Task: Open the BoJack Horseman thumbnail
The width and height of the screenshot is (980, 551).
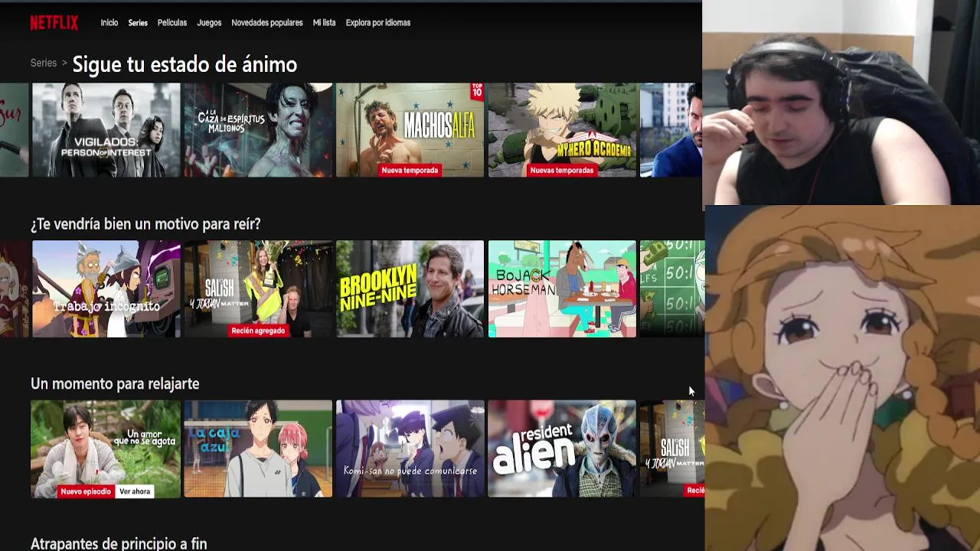Action: 562,289
